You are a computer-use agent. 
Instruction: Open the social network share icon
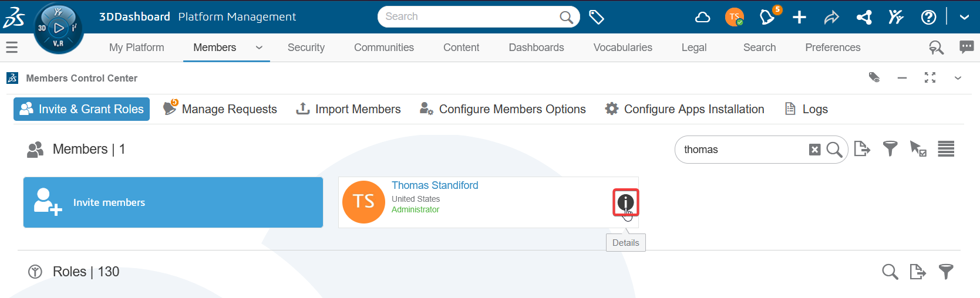click(864, 17)
